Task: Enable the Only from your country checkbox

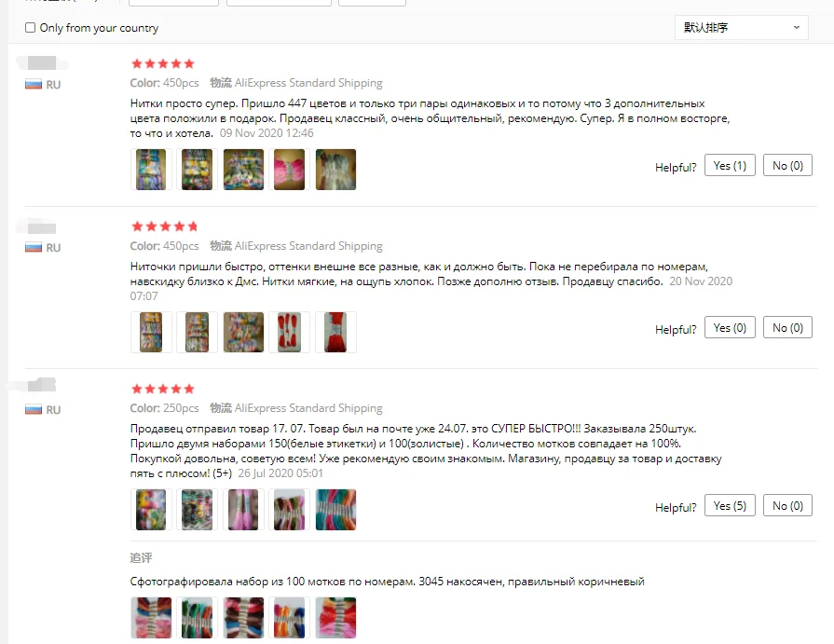Action: 31,28
